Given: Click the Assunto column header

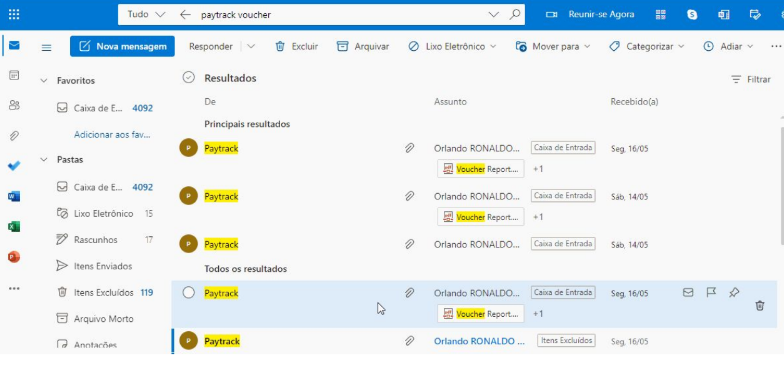Looking at the screenshot, I should click(450, 102).
